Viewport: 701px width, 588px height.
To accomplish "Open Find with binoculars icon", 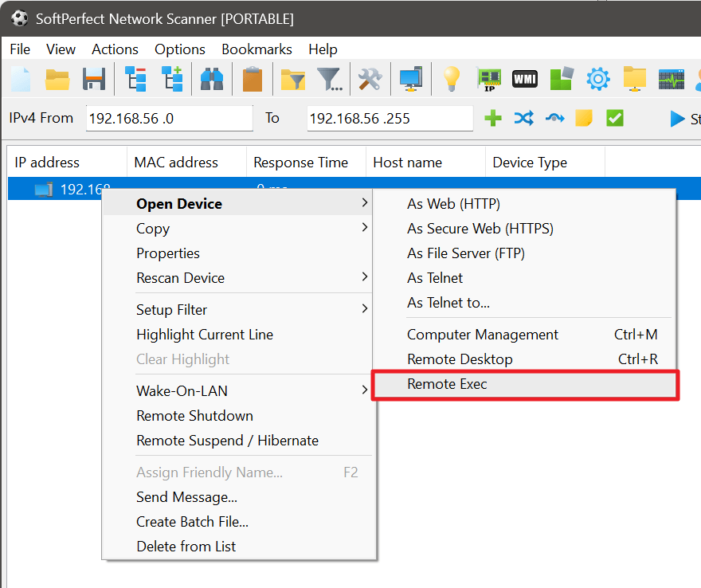I will tap(212, 80).
